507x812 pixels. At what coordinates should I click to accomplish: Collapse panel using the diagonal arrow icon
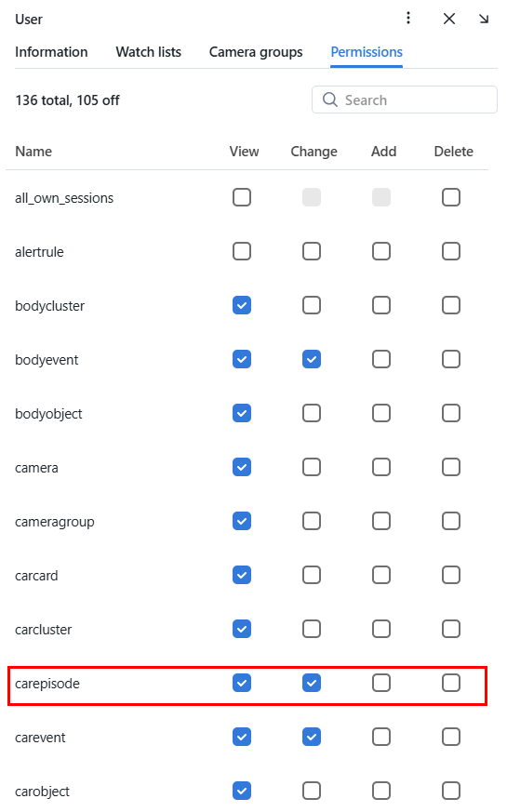point(484,20)
